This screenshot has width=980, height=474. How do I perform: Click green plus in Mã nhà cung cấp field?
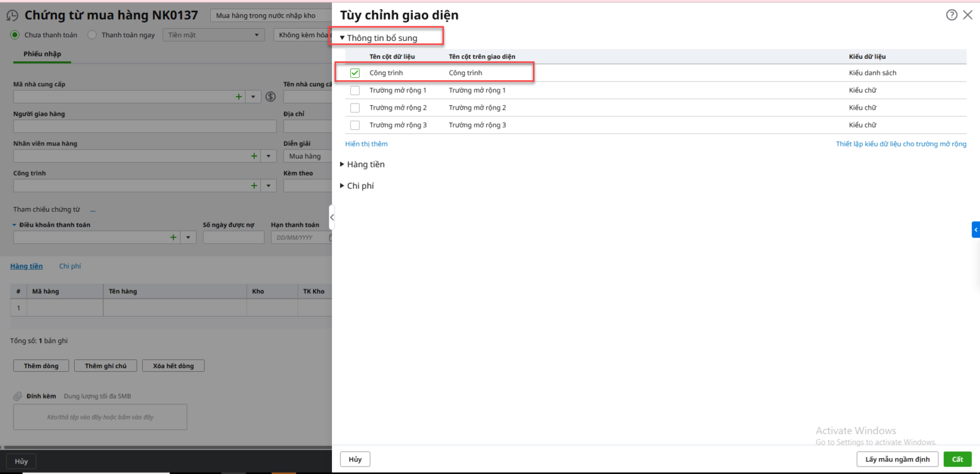(x=239, y=97)
